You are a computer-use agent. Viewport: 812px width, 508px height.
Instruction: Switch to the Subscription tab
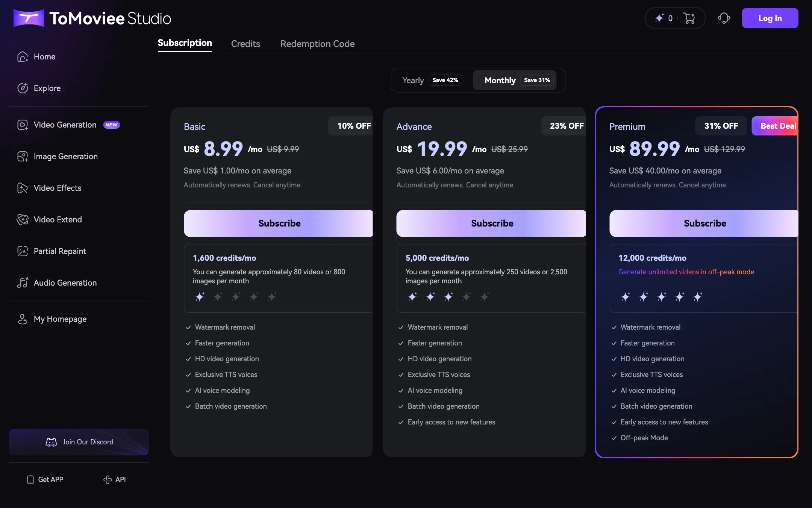[x=185, y=43]
